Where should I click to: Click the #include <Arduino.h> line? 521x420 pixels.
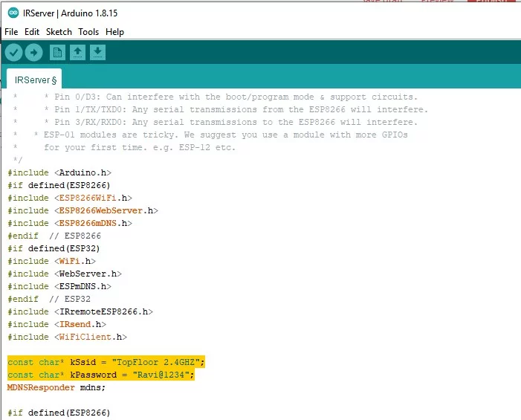59,172
